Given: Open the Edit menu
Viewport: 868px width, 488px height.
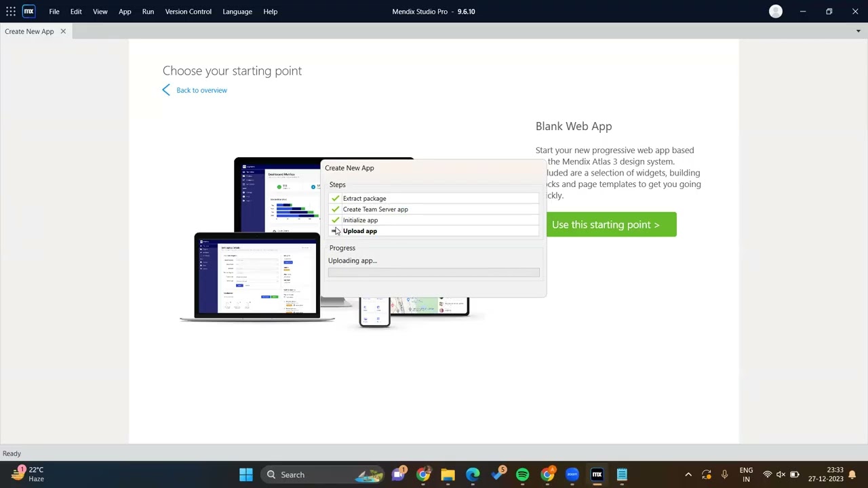Looking at the screenshot, I should pyautogui.click(x=76, y=12).
